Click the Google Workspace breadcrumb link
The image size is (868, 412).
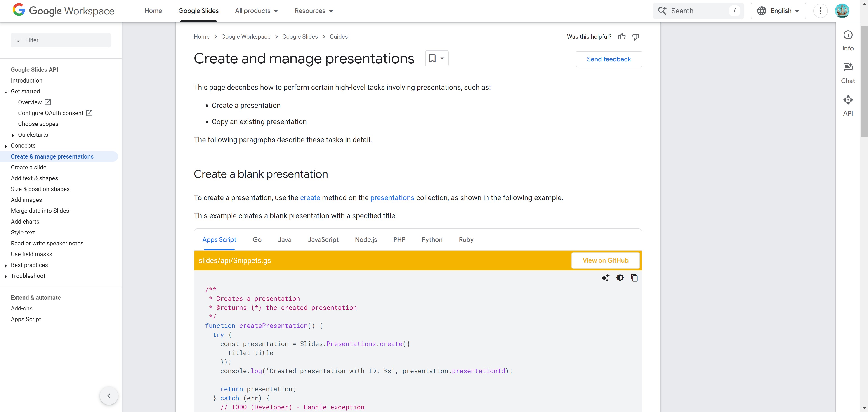[246, 37]
